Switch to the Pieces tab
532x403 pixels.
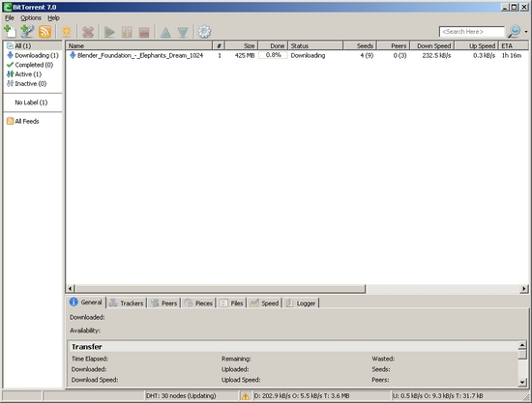point(198,303)
